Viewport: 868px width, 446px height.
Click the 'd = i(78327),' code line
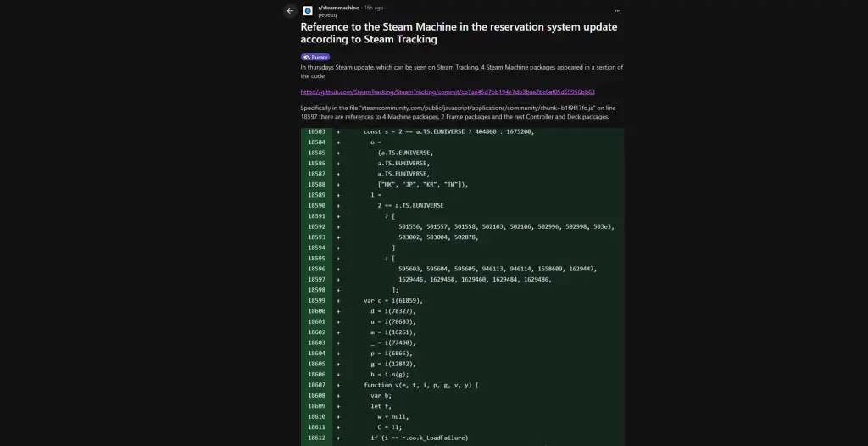click(x=393, y=311)
